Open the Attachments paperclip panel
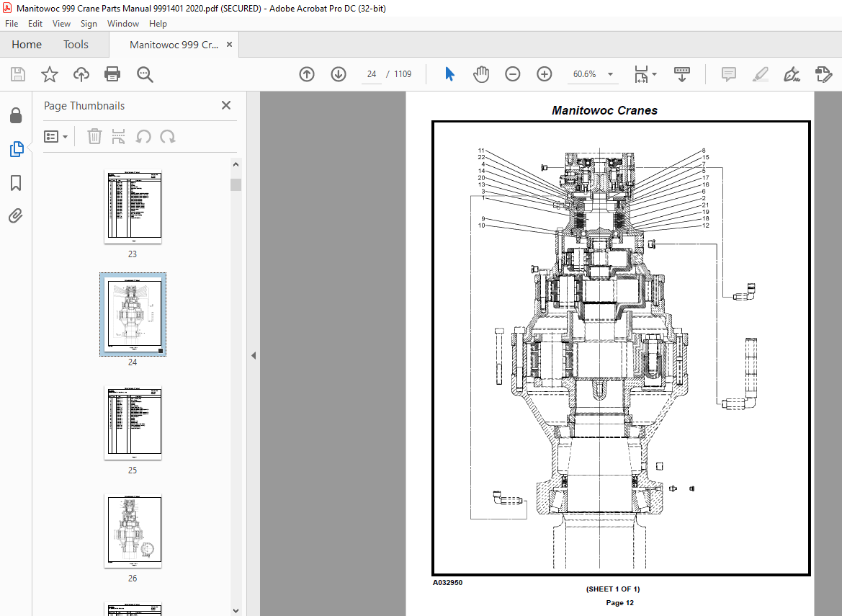The width and height of the screenshot is (842, 616). coord(16,216)
